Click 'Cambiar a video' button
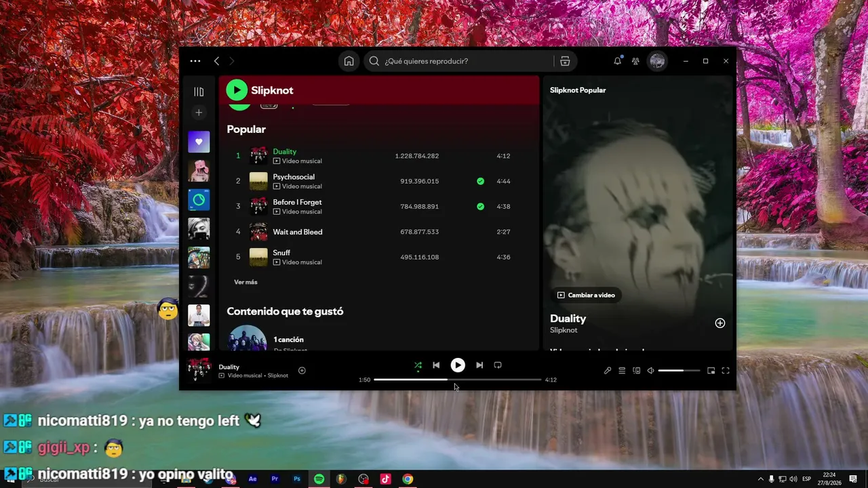This screenshot has height=488, width=868. pos(586,295)
